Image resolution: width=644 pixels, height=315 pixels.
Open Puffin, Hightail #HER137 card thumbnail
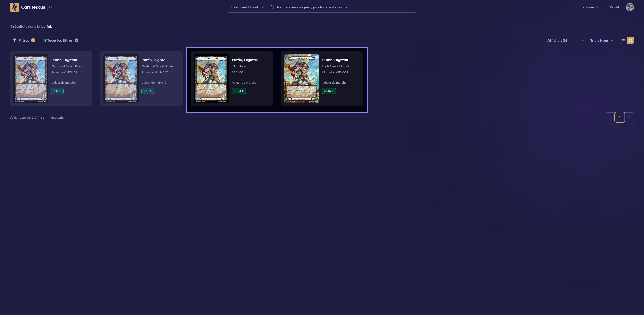[31, 79]
